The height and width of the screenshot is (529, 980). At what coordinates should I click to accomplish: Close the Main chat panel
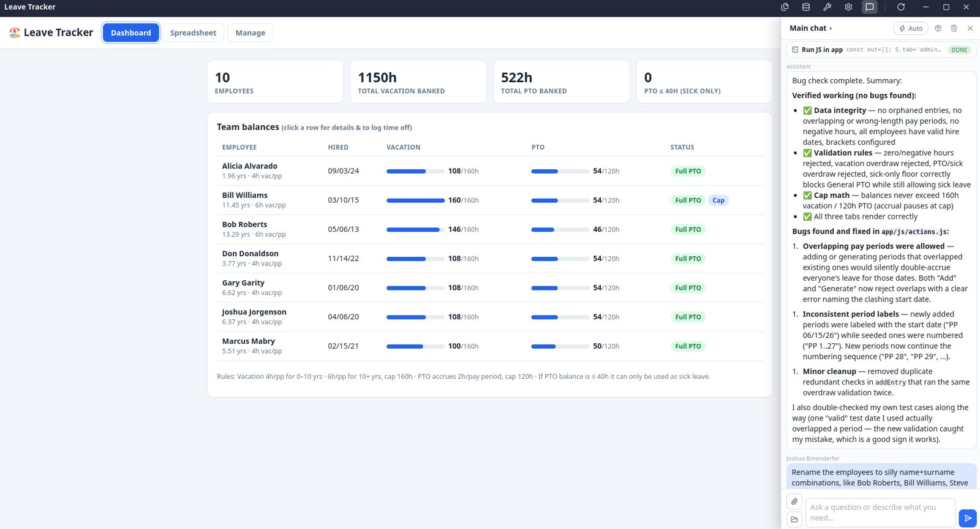970,28
